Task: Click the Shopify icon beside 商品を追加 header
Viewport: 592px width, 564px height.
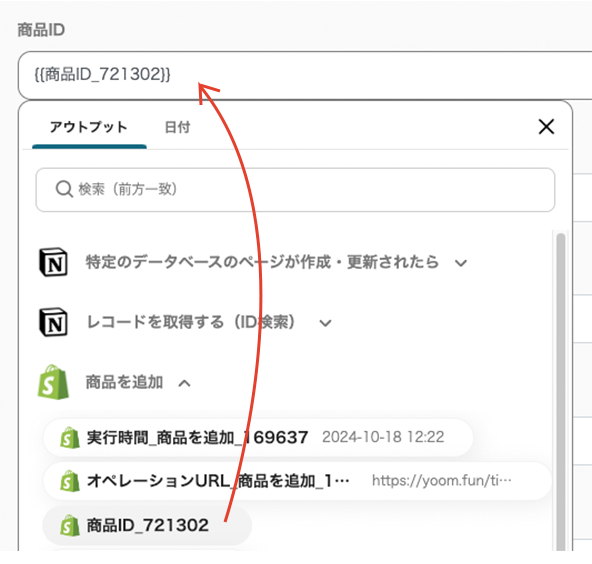Action: click(x=53, y=382)
